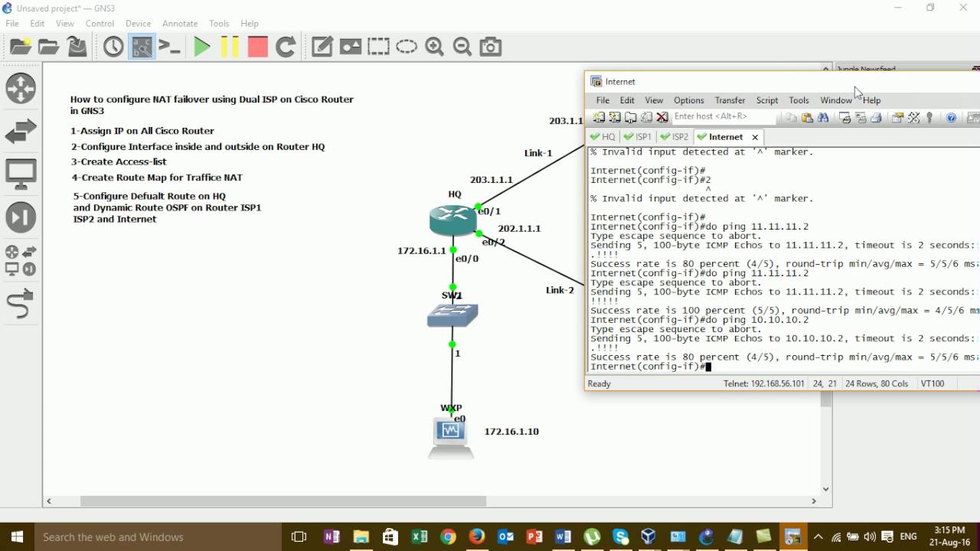Open GNS3 View menu
The image size is (980, 551).
click(x=65, y=24)
